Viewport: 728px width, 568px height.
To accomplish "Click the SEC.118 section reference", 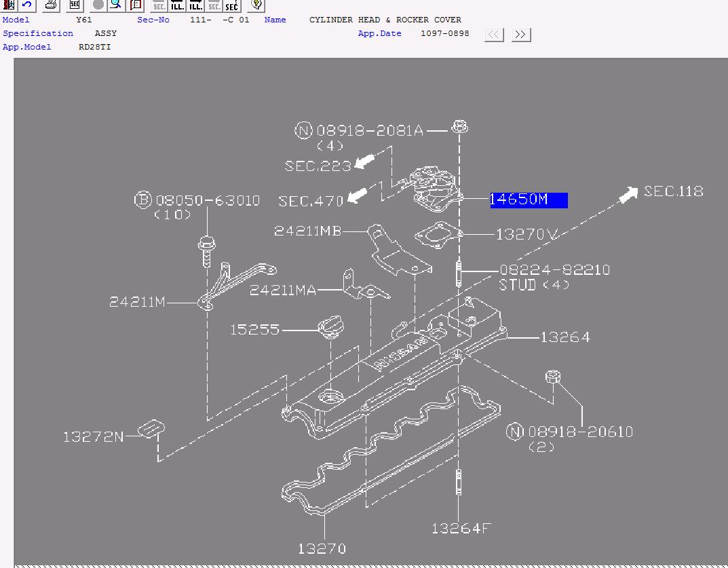I will pyautogui.click(x=673, y=191).
